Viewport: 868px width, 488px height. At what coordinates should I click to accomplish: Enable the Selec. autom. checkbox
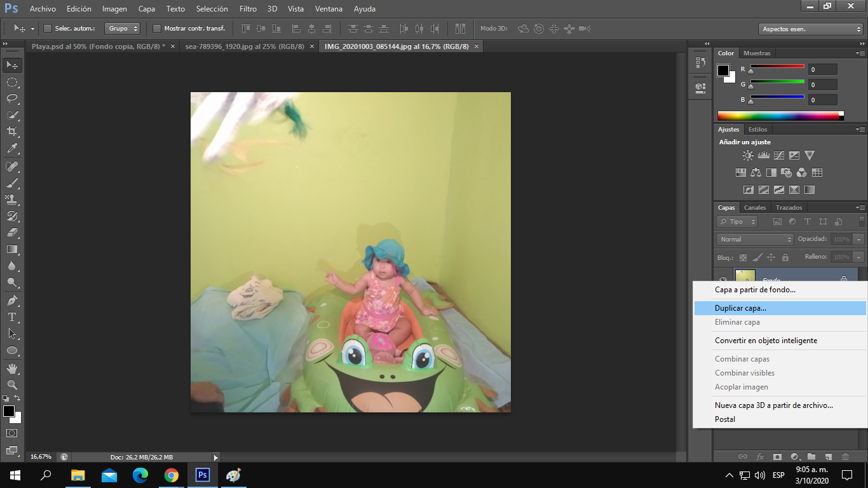pyautogui.click(x=47, y=29)
